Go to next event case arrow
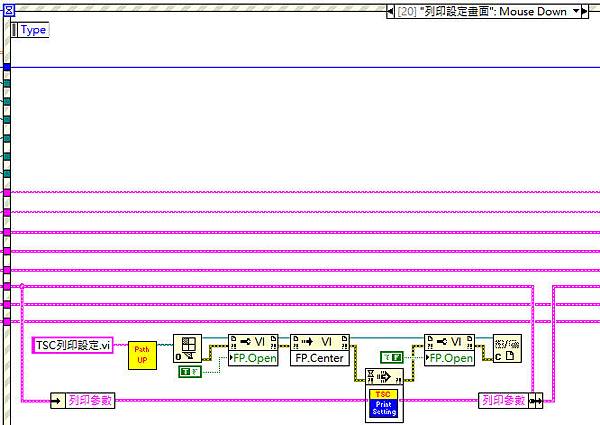This screenshot has width=600, height=425. coord(584,11)
